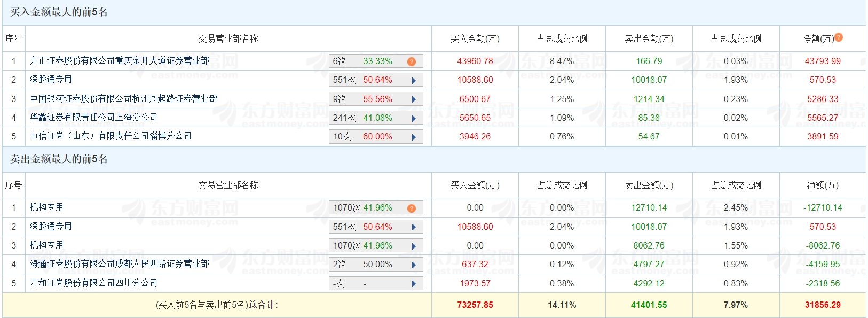The height and width of the screenshot is (318, 868).
Task: Open 万和证券股份有限公司四川分公司 link
Action: coord(94,283)
